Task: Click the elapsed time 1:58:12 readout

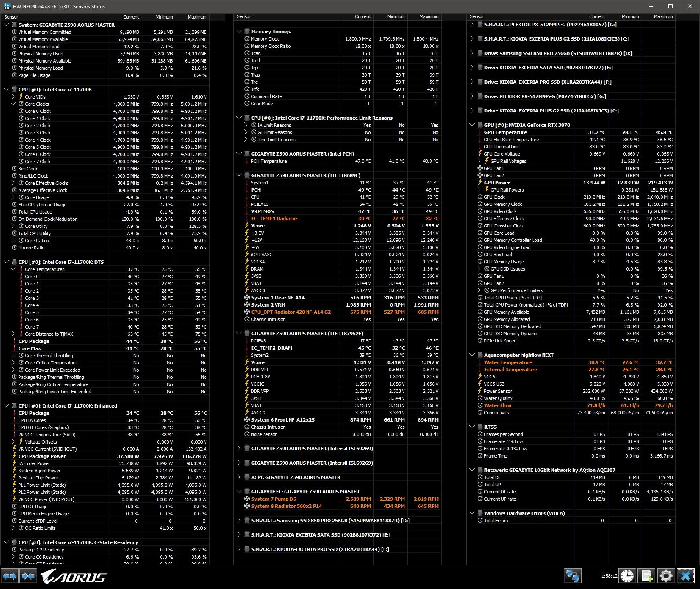Action: tap(609, 576)
